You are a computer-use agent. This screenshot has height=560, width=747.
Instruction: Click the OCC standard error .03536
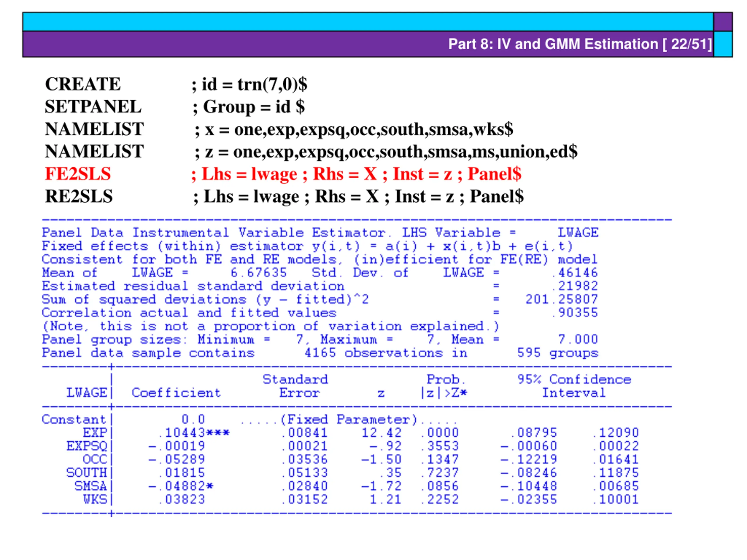click(x=305, y=459)
